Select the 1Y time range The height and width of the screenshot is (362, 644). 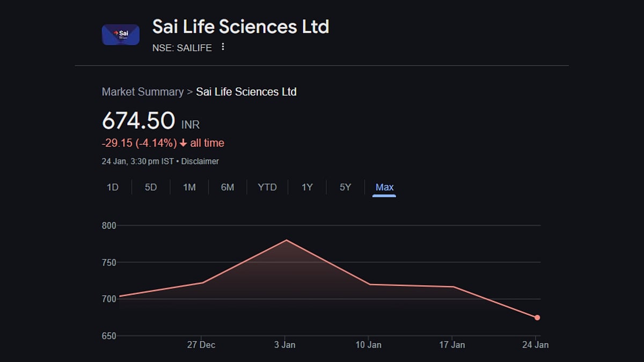click(x=307, y=187)
